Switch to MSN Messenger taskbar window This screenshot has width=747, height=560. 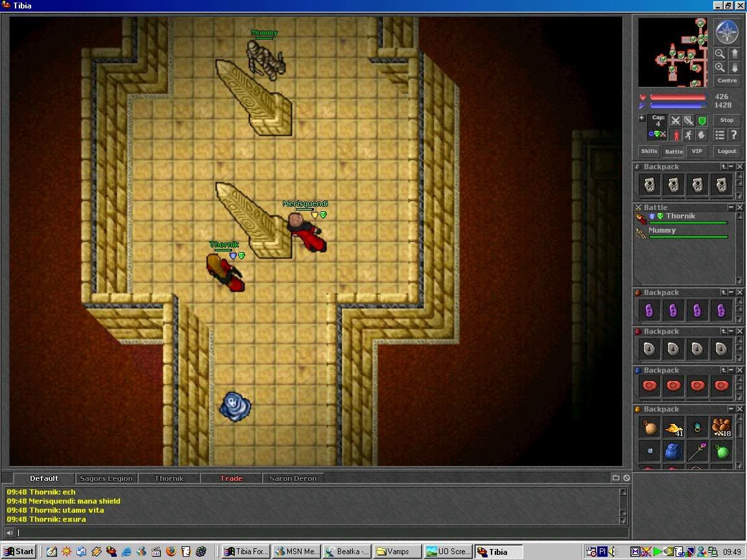[x=297, y=552]
